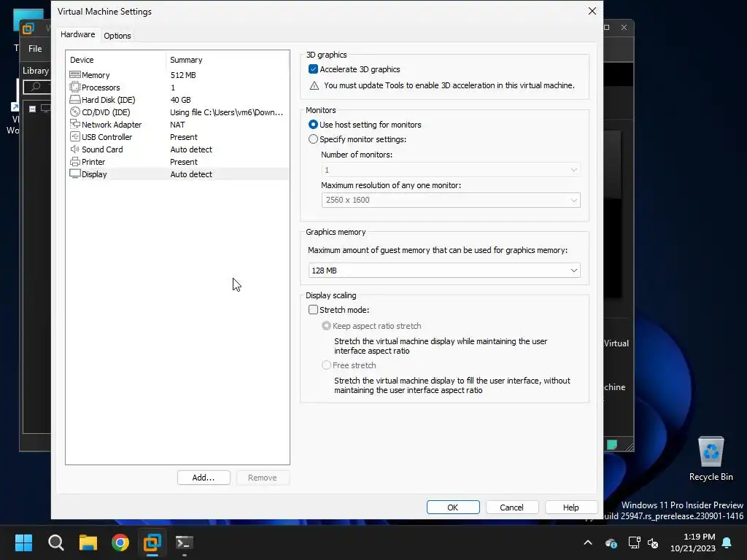The image size is (747, 560).
Task: Click the 3D acceleration warning triangle icon
Action: [x=314, y=86]
